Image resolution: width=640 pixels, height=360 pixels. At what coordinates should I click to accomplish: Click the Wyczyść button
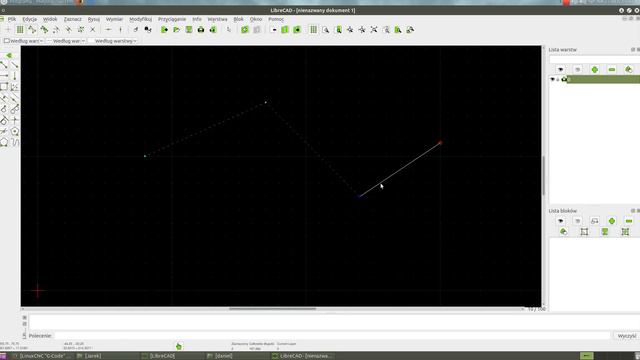(627, 336)
